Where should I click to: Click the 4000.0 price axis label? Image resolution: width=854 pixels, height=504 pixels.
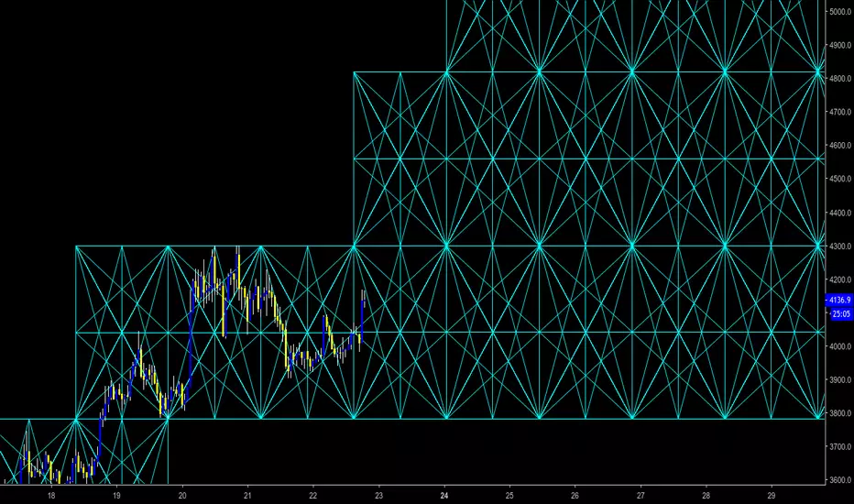coord(841,346)
